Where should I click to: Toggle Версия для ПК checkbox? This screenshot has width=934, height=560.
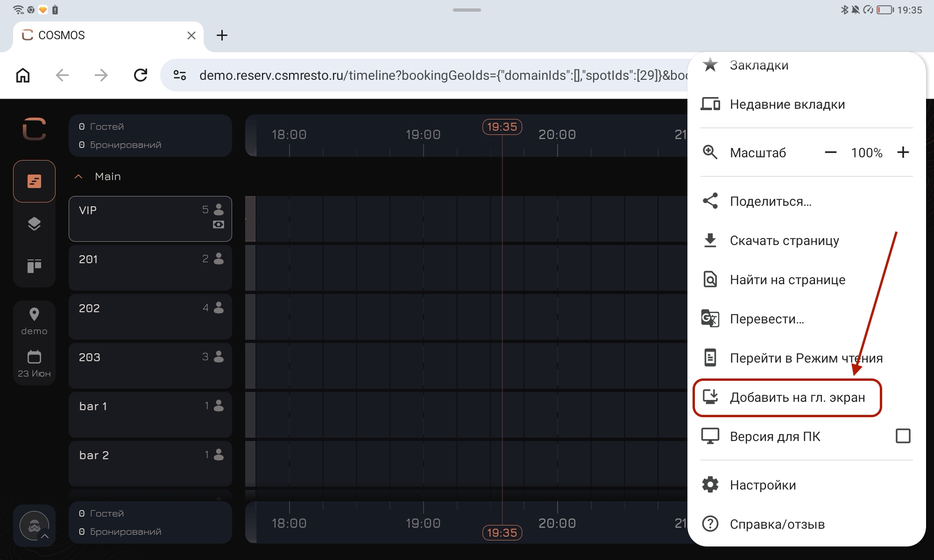(x=903, y=436)
